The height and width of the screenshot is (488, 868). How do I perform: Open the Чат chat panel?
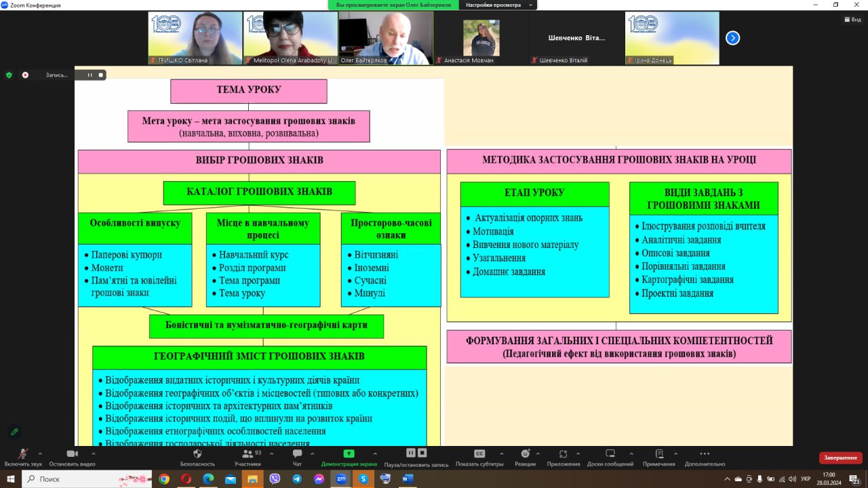click(x=297, y=454)
